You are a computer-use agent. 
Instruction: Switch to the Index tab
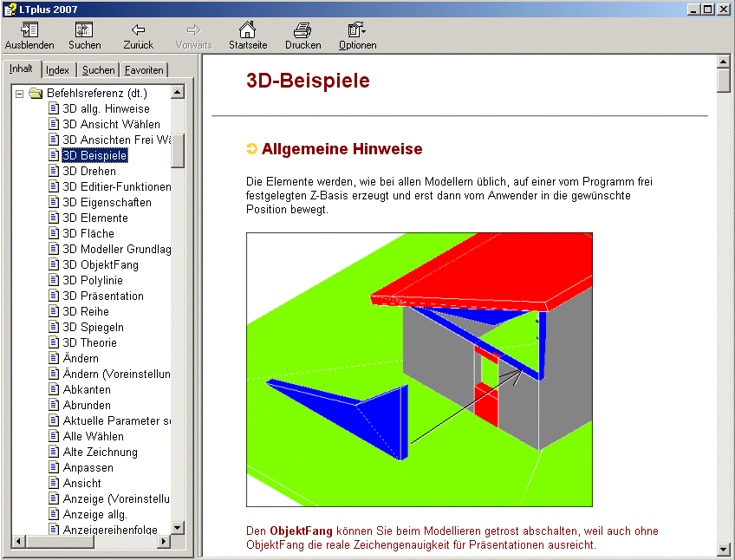point(58,70)
